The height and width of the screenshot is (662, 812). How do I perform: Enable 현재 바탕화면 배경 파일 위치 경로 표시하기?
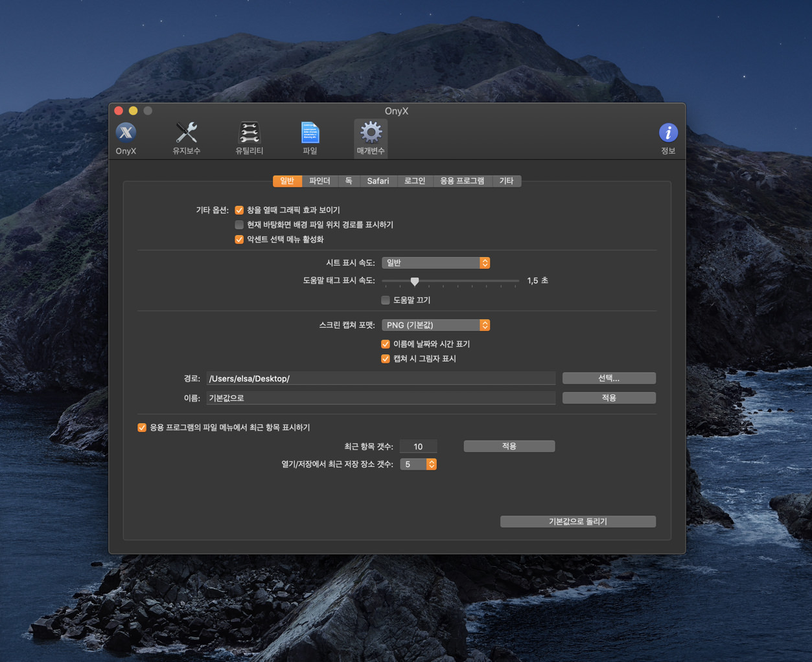pyautogui.click(x=239, y=225)
